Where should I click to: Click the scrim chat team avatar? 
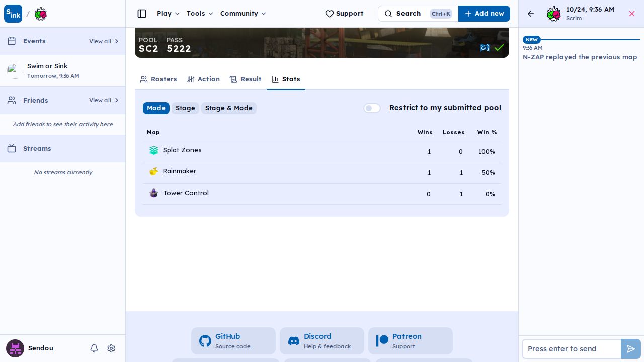click(x=554, y=14)
